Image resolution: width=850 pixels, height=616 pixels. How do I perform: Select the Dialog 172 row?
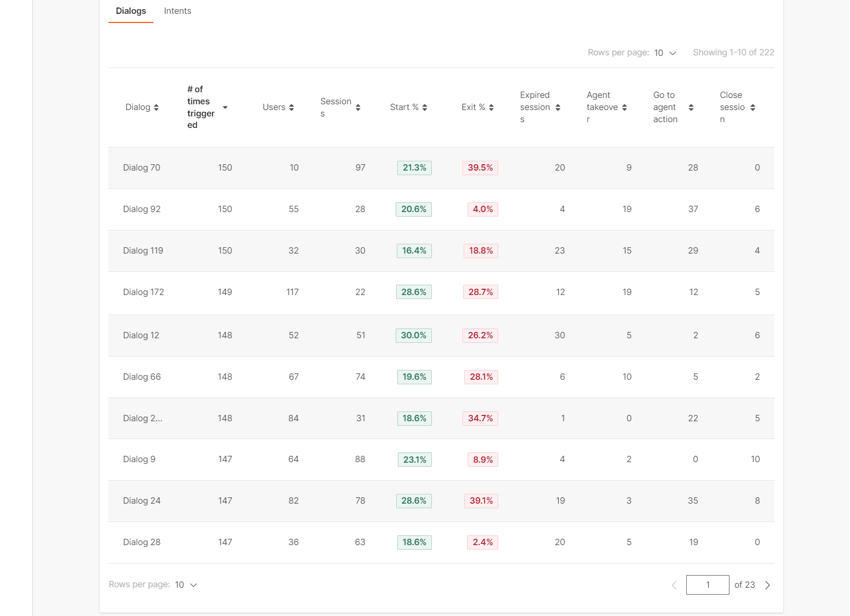(144, 292)
